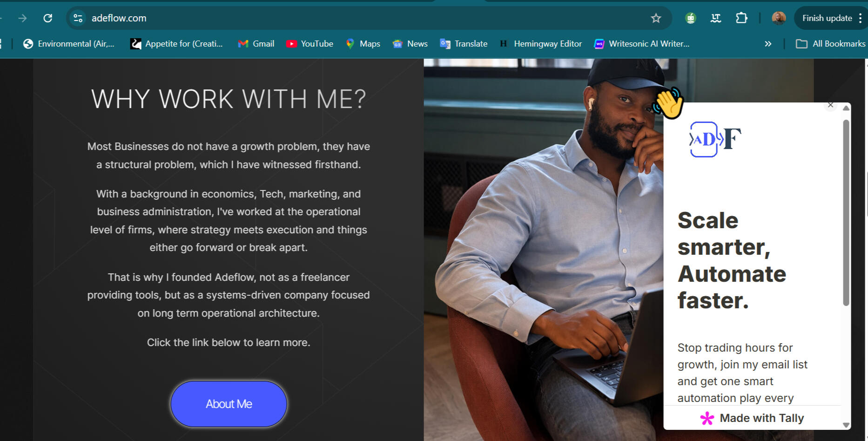The width and height of the screenshot is (868, 441).
Task: Open the Extensions puzzle icon
Action: coord(741,18)
